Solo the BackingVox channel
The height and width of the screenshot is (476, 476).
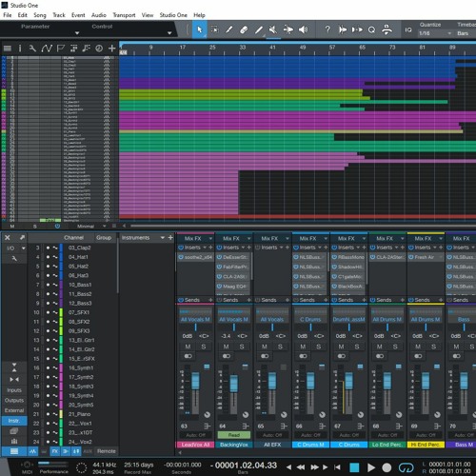click(242, 347)
